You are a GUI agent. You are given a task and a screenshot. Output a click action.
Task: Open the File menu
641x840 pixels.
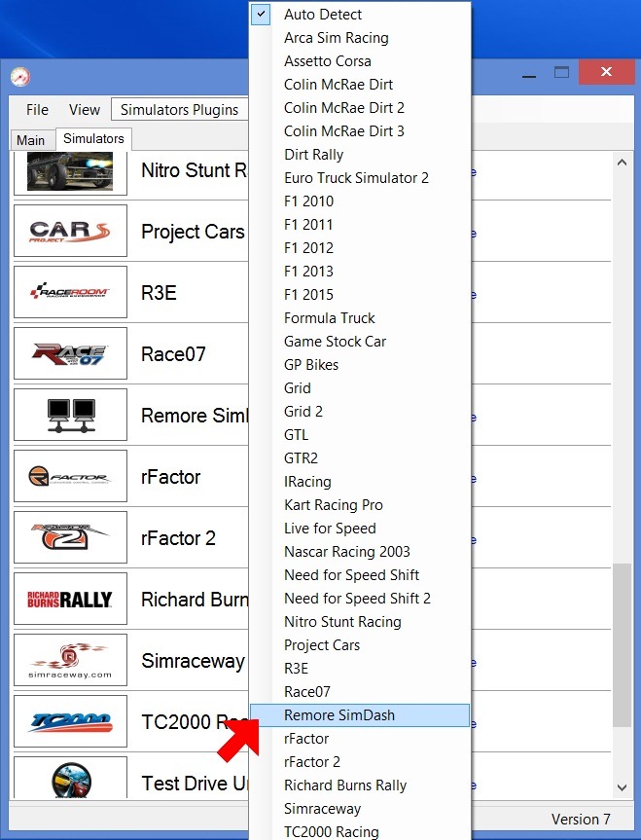tap(37, 110)
